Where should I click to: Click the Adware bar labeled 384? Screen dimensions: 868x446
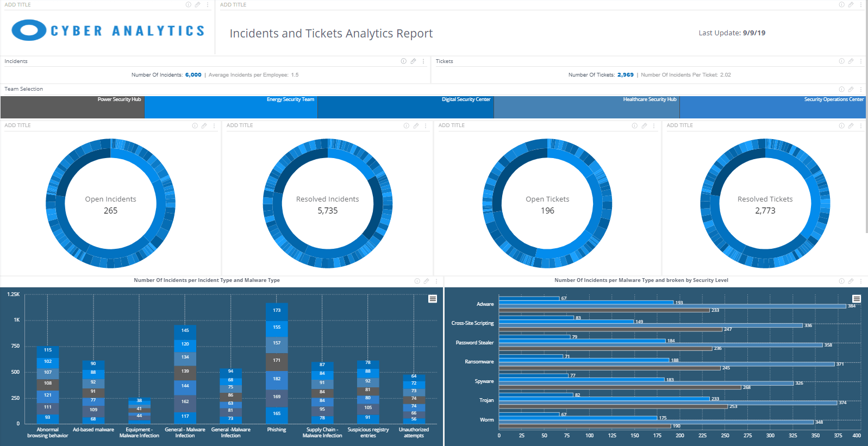672,306
